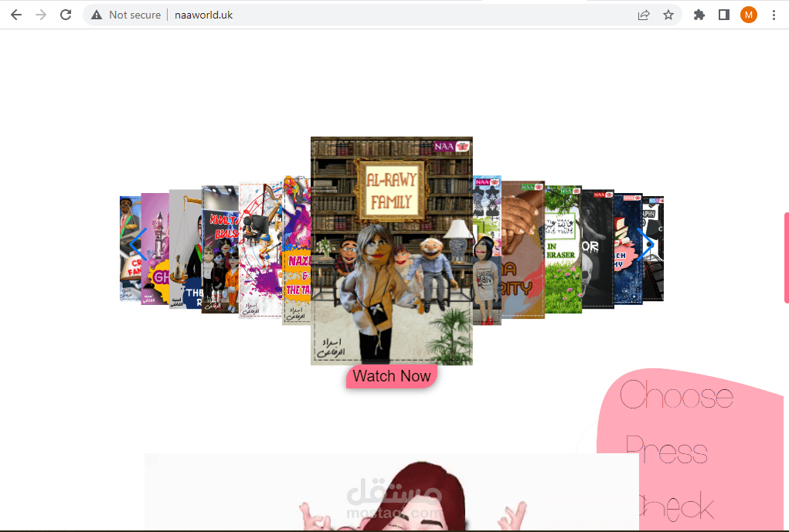Click the Watch Now button
This screenshot has width=789, height=532.
[x=392, y=376]
